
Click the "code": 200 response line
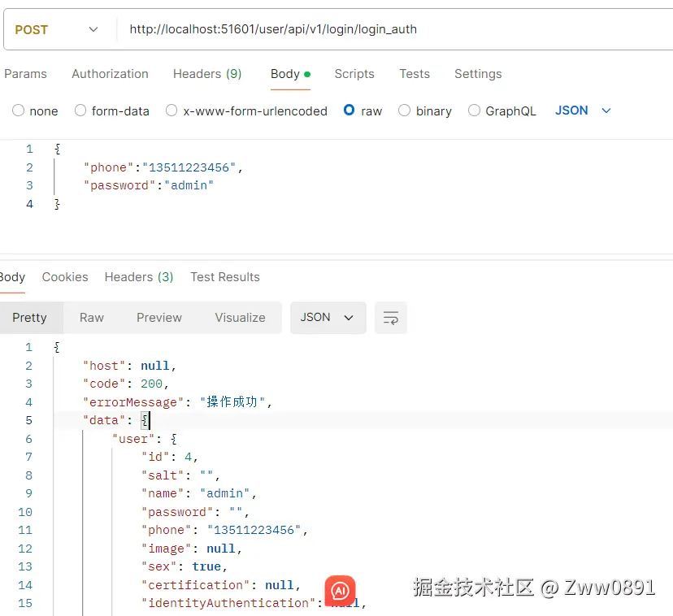(x=126, y=384)
